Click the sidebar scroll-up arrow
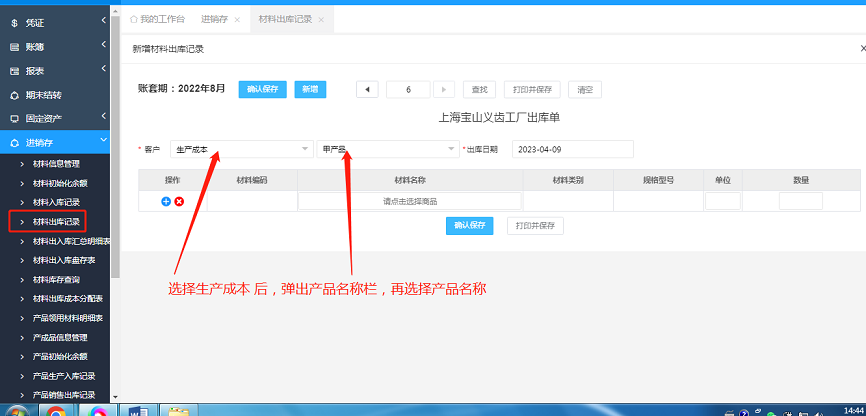 (115, 10)
